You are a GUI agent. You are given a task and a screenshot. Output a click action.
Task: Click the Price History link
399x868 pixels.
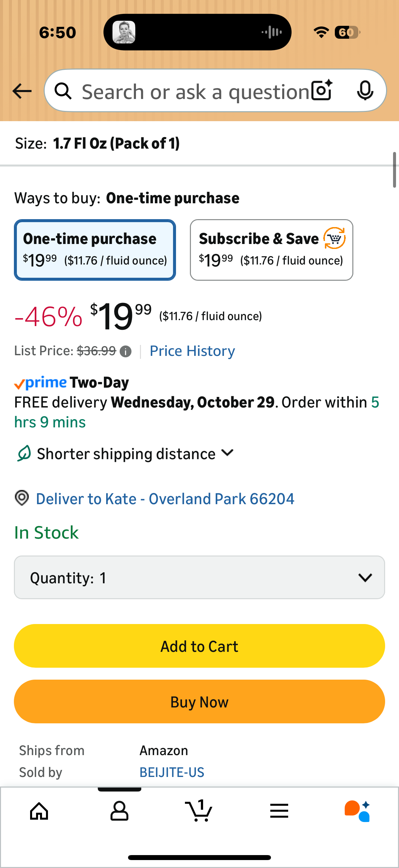point(192,351)
